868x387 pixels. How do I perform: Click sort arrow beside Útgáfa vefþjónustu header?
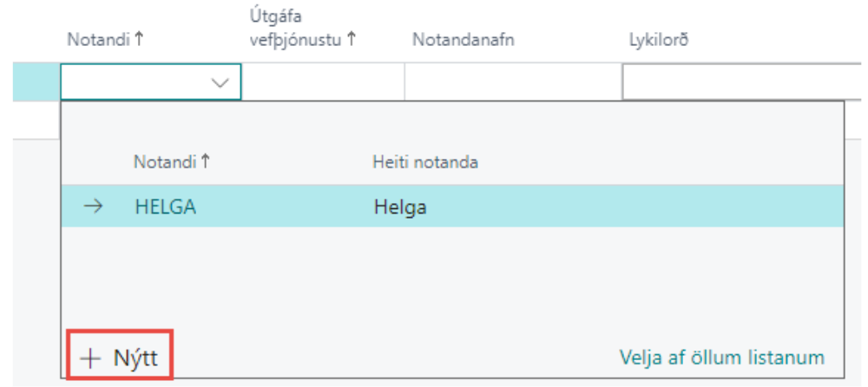click(352, 37)
